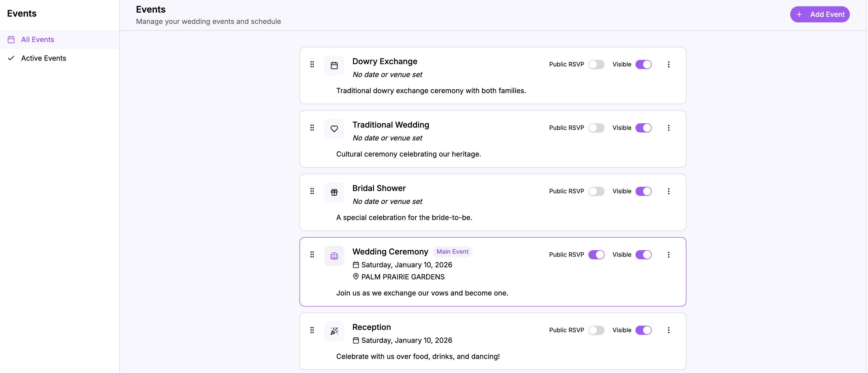The image size is (868, 373).
Task: Click the Add Event button
Action: (x=820, y=14)
